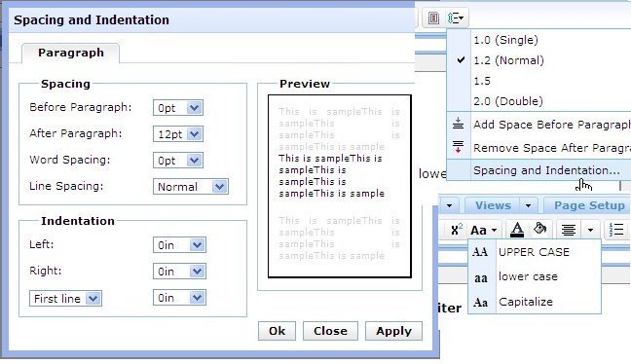Expand the arrow next to the Views tab

pyautogui.click(x=529, y=205)
